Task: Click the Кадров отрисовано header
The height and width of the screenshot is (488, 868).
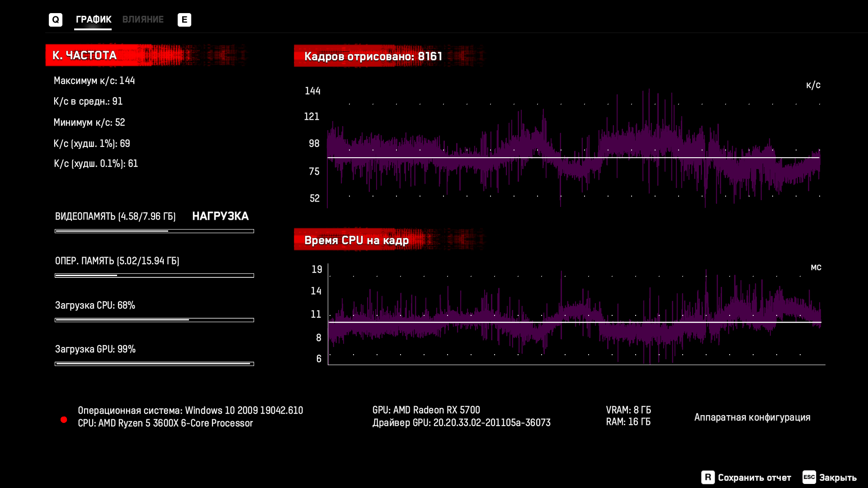Action: coord(373,56)
